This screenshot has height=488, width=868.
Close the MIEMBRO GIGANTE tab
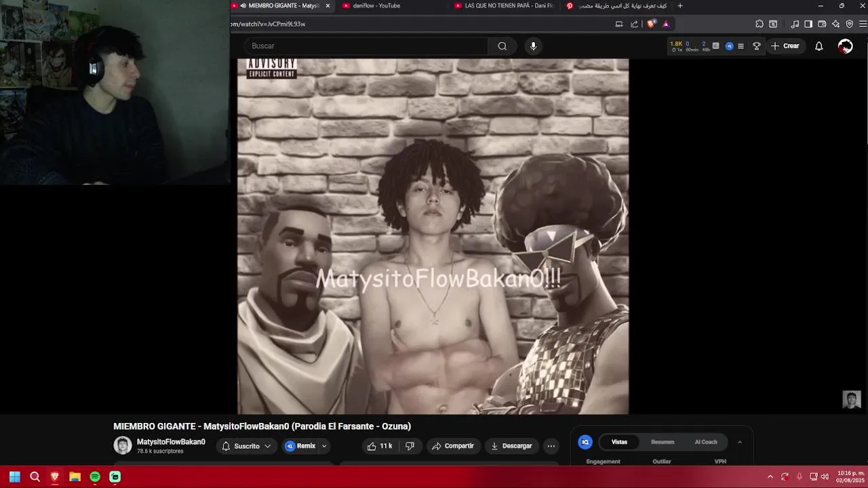click(328, 5)
